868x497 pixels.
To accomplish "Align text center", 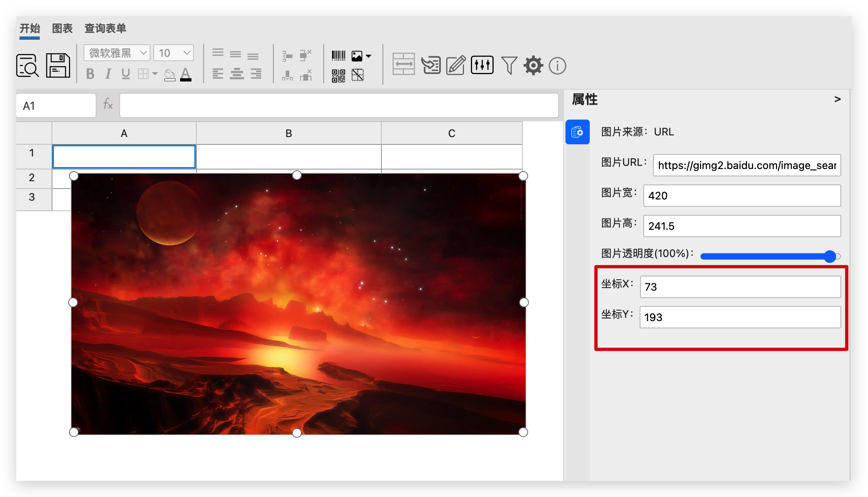I will coord(237,74).
